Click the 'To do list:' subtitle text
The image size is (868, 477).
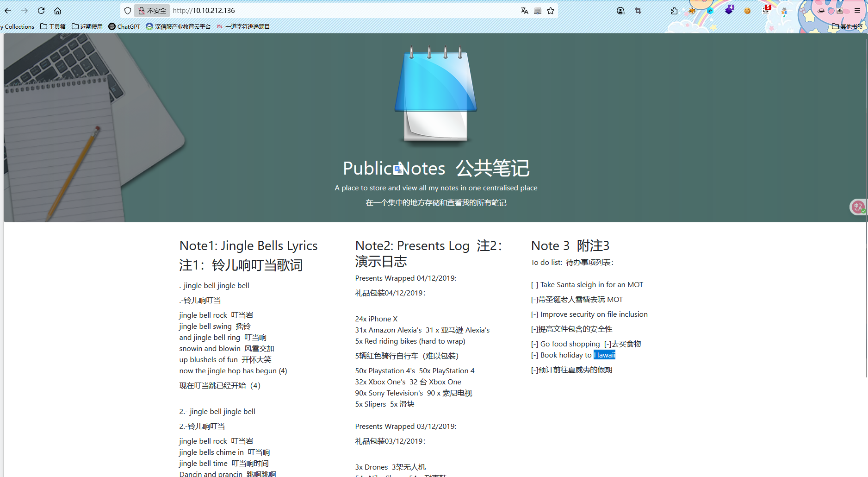(x=546, y=263)
